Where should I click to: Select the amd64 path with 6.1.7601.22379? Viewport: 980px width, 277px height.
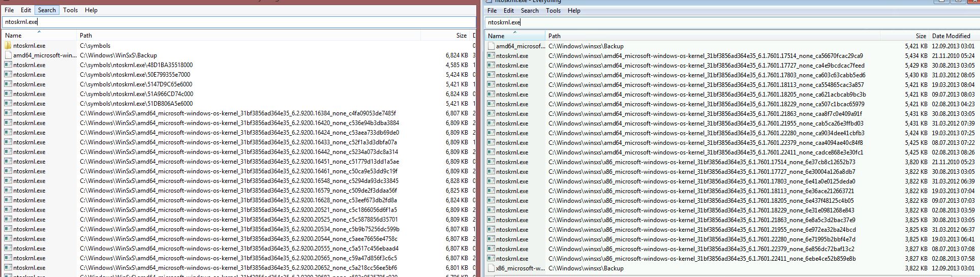point(706,143)
